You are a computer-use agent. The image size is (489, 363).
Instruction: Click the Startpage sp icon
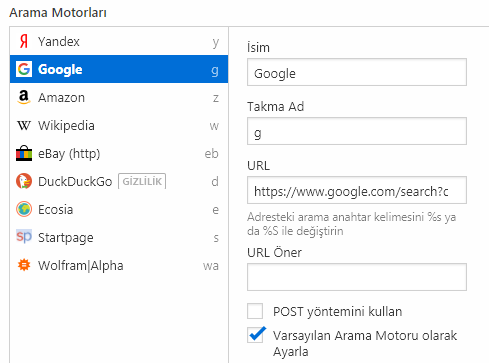point(24,237)
